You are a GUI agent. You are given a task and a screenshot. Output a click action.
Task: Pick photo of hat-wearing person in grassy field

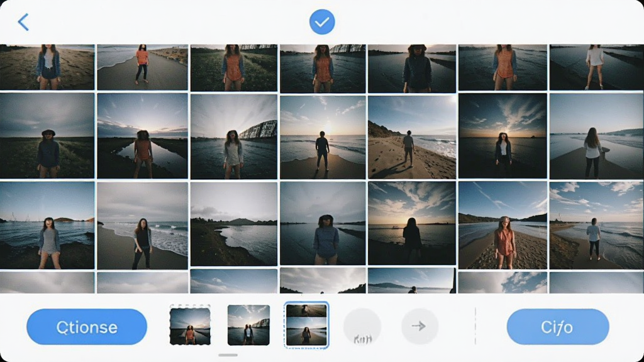coord(47,136)
